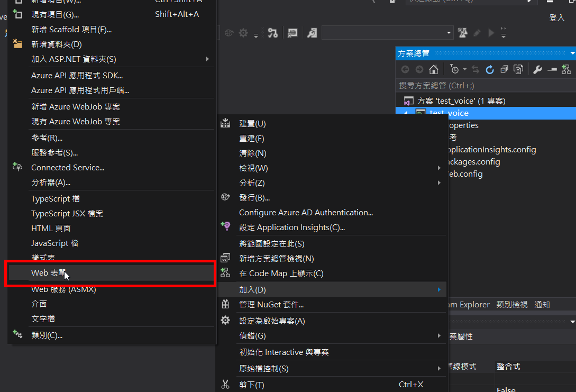Select 類別(C)... menu entry
This screenshot has width=576, height=392.
click(x=110, y=335)
